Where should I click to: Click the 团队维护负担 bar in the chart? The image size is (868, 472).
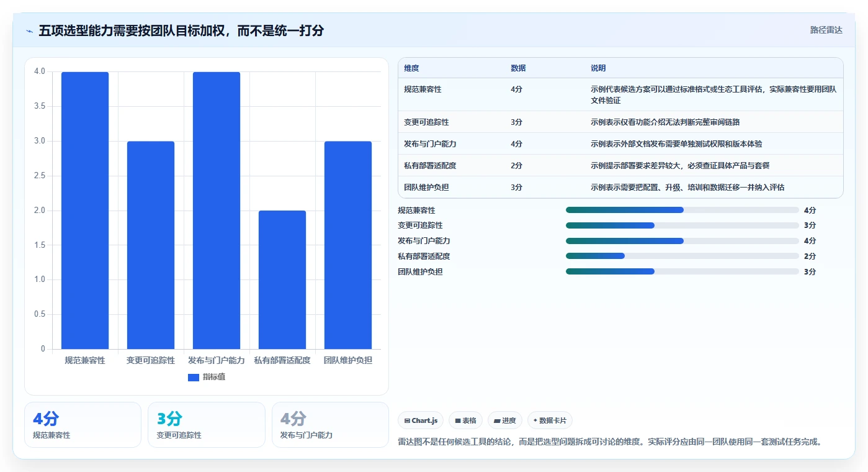(348, 245)
